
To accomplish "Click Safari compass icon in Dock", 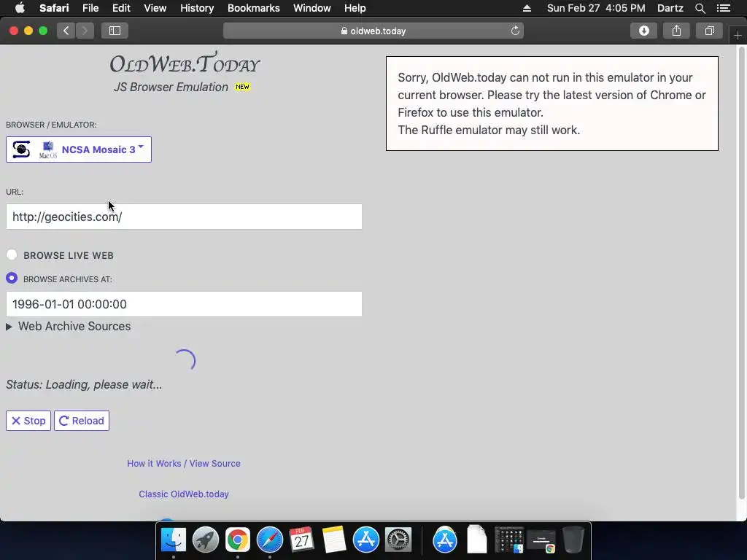I will click(270, 540).
